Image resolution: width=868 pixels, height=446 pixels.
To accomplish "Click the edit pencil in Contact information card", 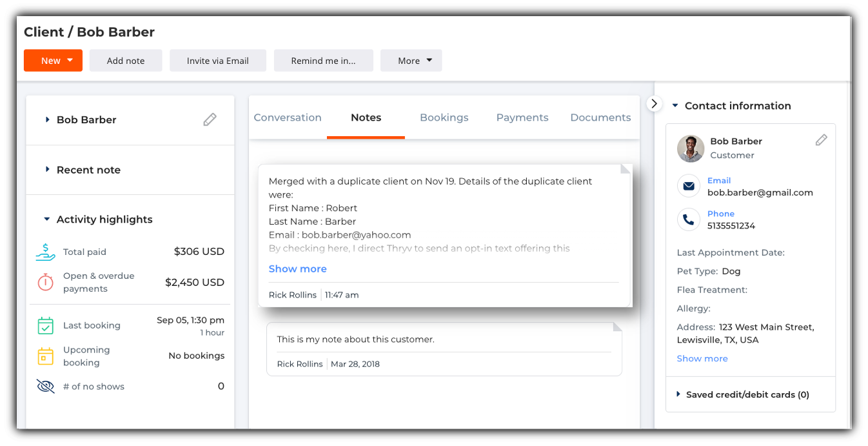I will click(x=821, y=140).
